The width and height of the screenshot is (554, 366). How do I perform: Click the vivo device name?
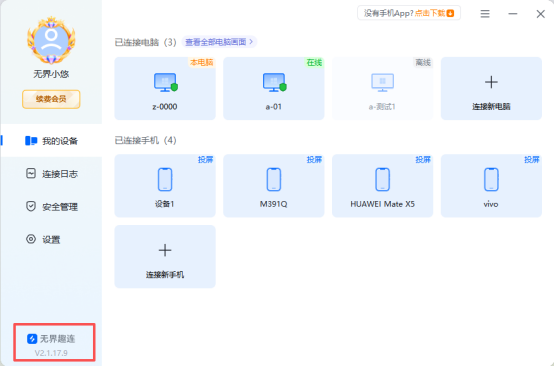pos(491,204)
